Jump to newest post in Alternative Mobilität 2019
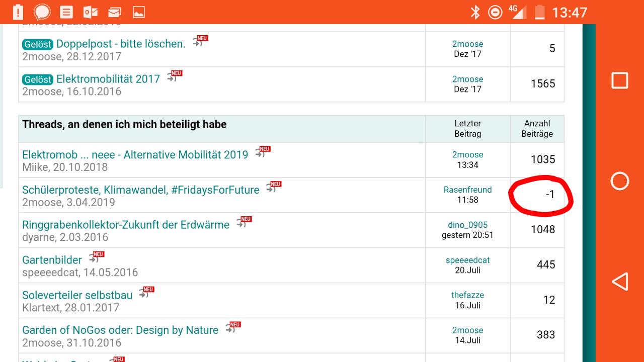Screen dimensions: 644x362 pos(263,152)
